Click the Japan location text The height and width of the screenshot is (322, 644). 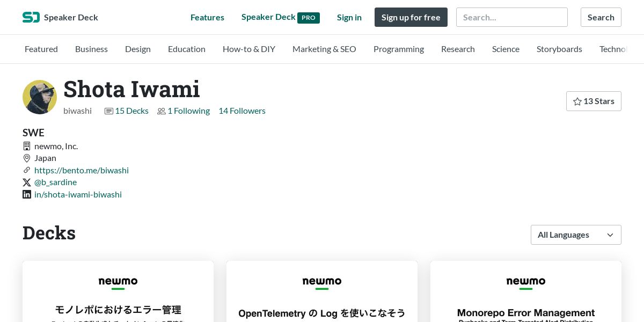click(45, 158)
